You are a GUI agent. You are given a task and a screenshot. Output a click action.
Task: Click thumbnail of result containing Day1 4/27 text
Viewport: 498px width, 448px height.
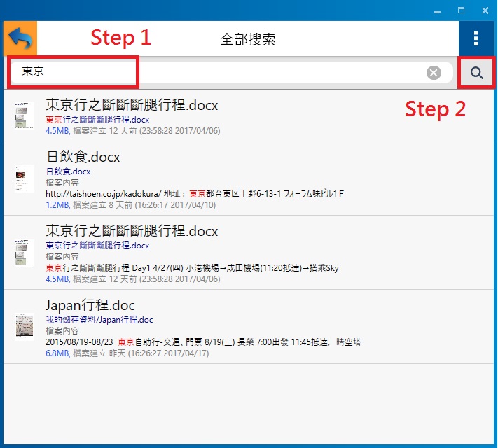pyautogui.click(x=25, y=252)
